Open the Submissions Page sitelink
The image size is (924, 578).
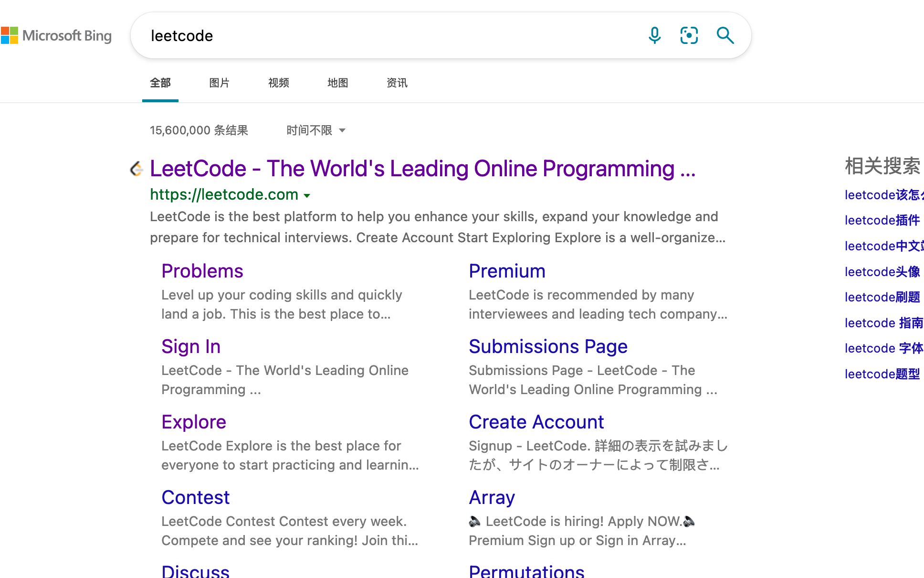point(548,346)
